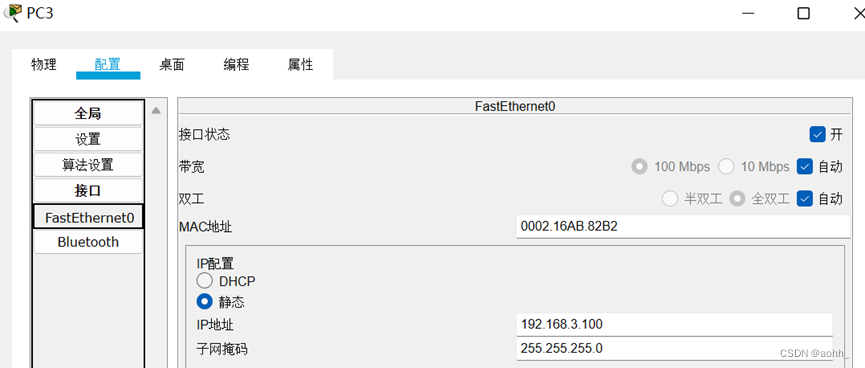Select the 静态 radio button
Viewport: 865px width, 368px height.
click(205, 302)
